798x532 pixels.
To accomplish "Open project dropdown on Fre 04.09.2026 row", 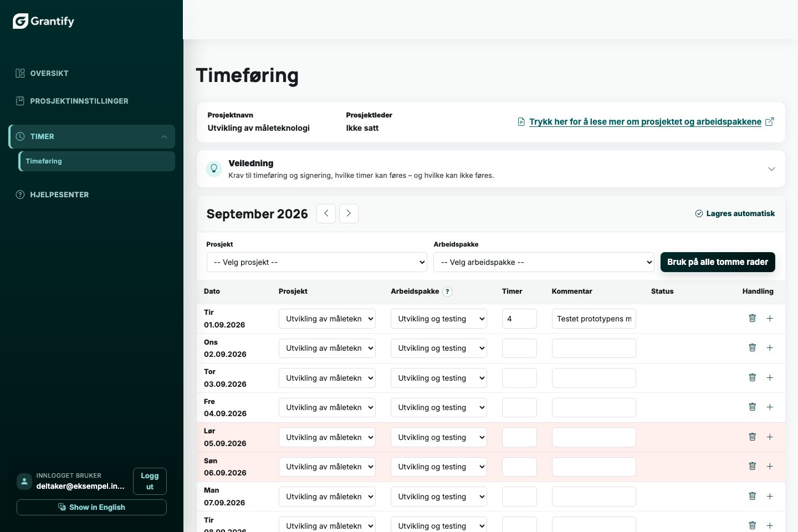I will point(327,407).
